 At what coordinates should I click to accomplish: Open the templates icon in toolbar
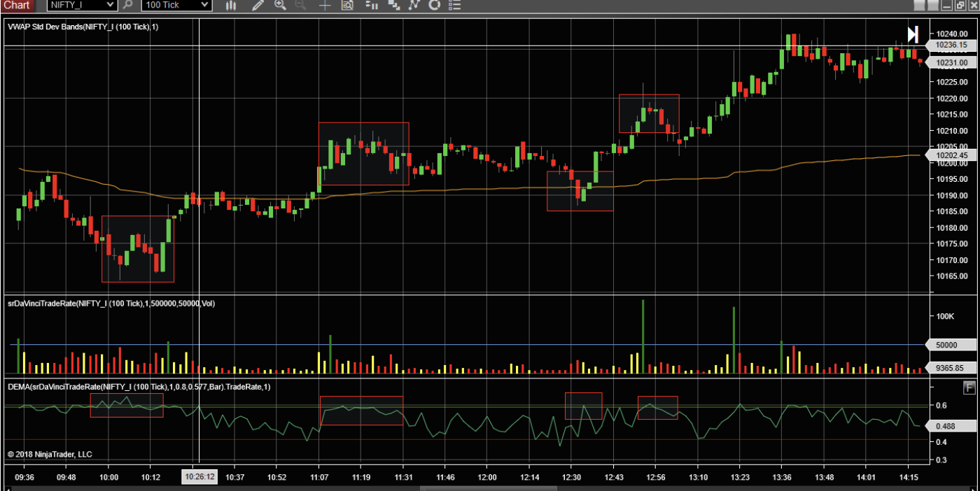[x=394, y=5]
